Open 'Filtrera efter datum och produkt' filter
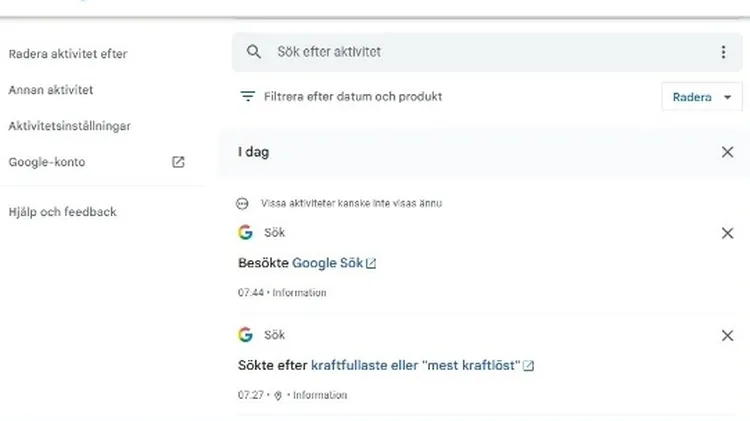 (352, 97)
